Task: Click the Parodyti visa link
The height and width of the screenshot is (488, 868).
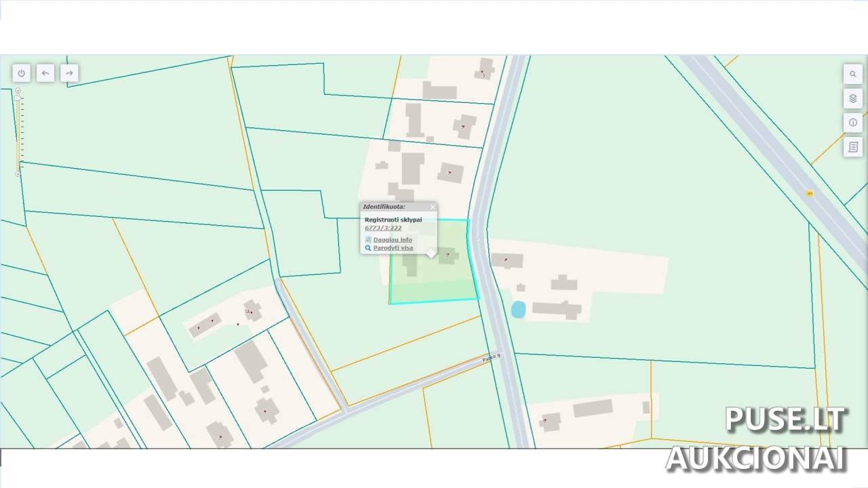Action: 393,248
